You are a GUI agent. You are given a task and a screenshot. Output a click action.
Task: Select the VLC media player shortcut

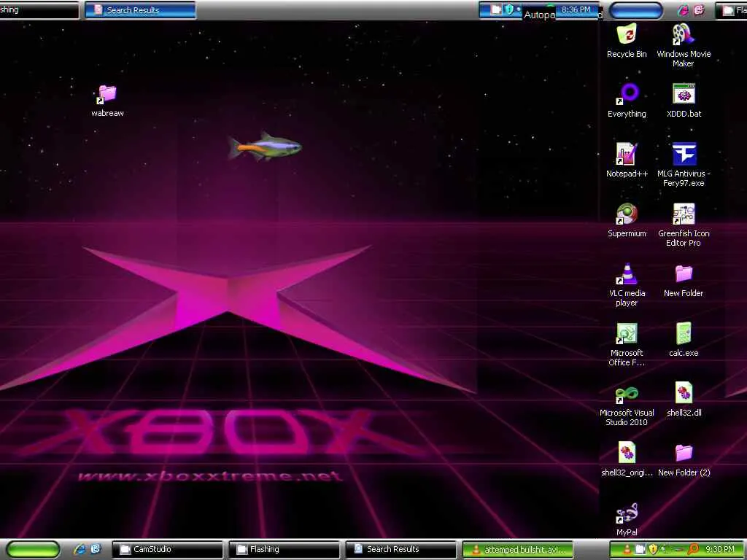tap(627, 285)
